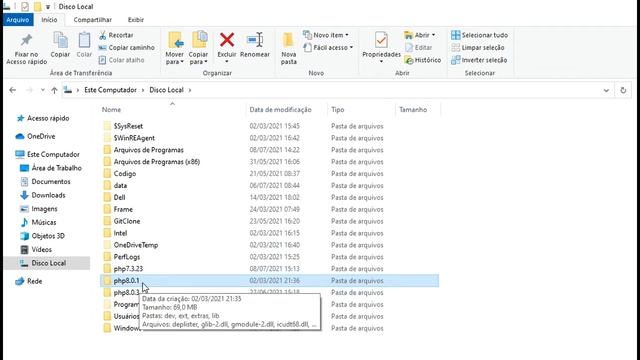Viewport: 640px width, 360px height.
Task: Click Limpar seleção
Action: (478, 48)
